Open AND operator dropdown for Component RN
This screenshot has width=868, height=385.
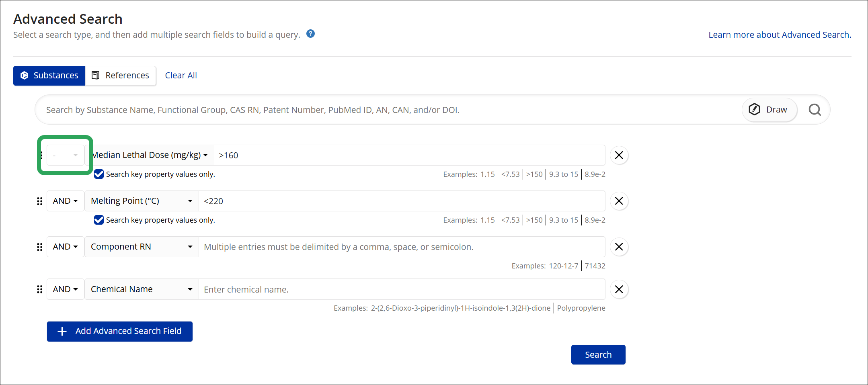pos(66,247)
